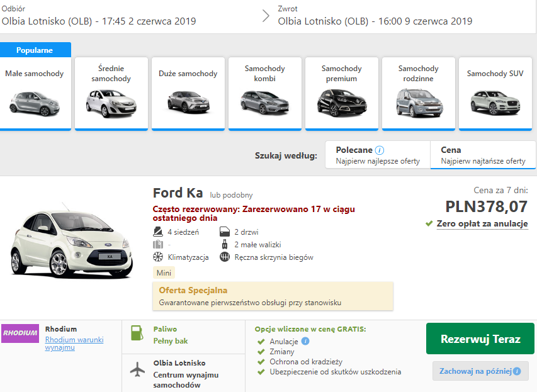Click the checkmark next to Ochrona od kradzieży

click(x=261, y=362)
